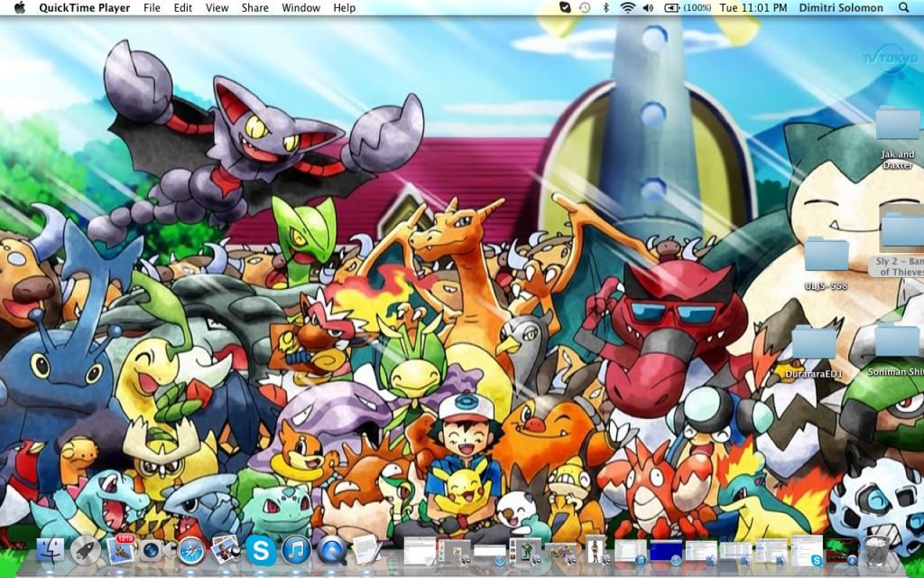The height and width of the screenshot is (578, 924).
Task: Select the DurararaED1 desktop folder
Action: tap(814, 351)
